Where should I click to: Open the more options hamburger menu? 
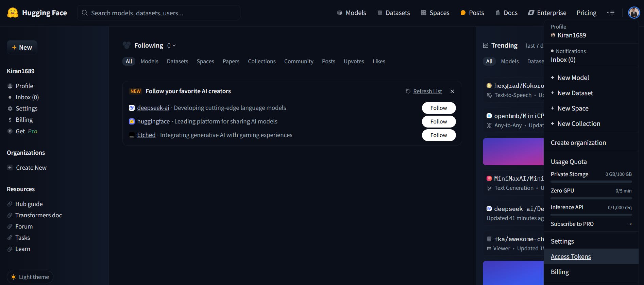point(611,13)
